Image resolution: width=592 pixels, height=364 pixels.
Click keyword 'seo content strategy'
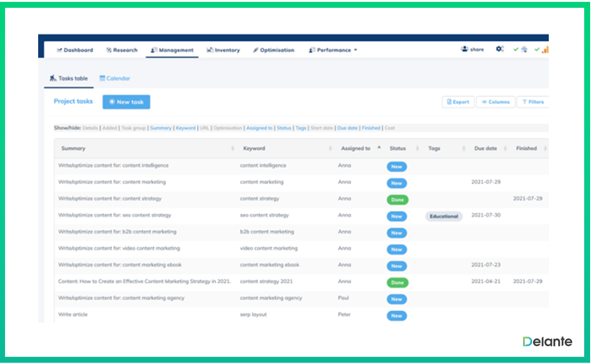click(x=264, y=215)
